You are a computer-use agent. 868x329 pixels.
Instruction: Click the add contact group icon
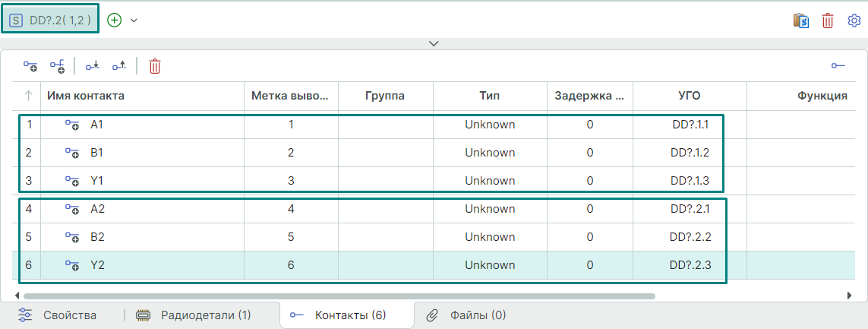(x=57, y=67)
